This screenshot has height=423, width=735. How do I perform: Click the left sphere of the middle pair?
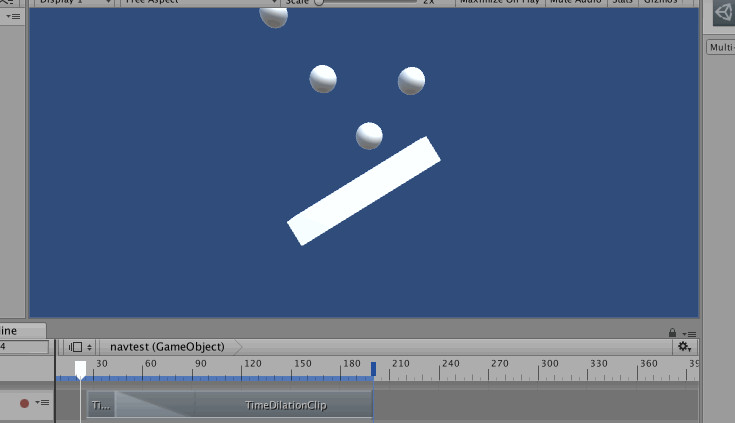pyautogui.click(x=323, y=79)
